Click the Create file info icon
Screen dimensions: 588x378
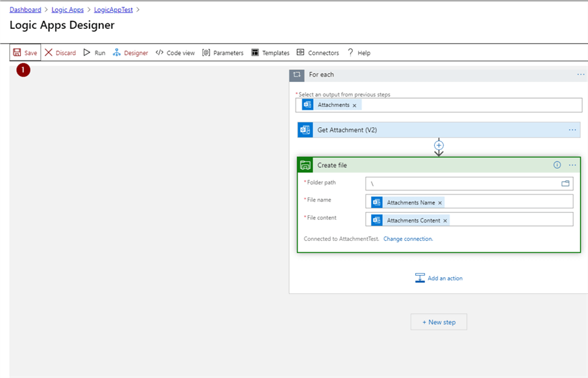(x=557, y=165)
